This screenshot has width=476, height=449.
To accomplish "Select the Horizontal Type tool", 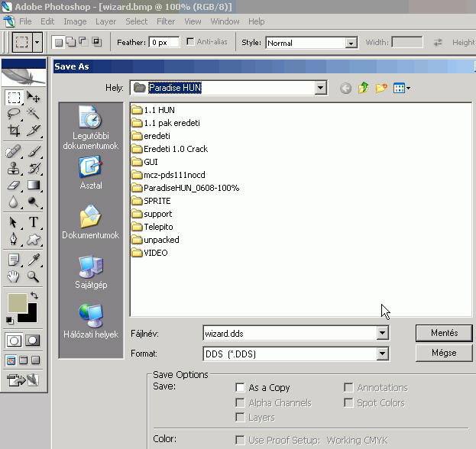I will click(34, 222).
